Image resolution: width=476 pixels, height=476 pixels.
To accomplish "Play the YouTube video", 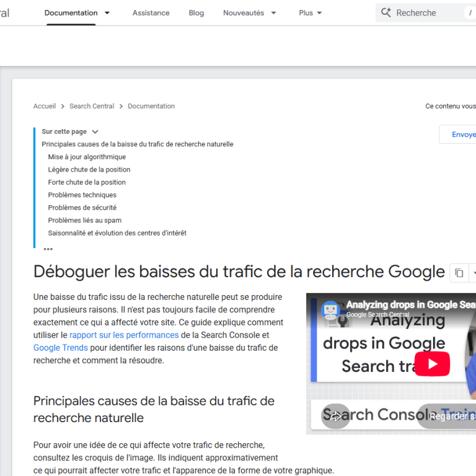I will [x=432, y=364].
